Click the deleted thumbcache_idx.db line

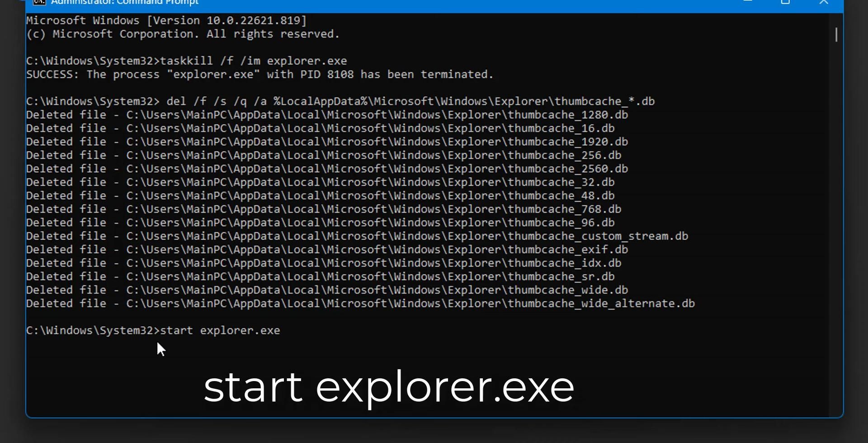click(324, 263)
